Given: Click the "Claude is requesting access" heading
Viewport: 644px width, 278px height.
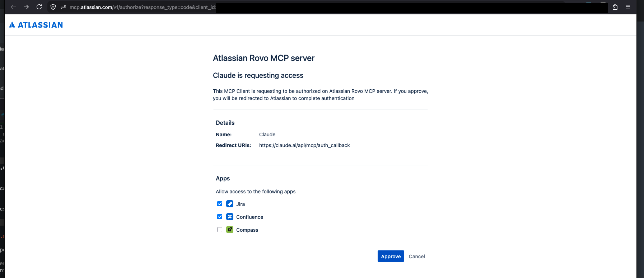Looking at the screenshot, I should [258, 75].
